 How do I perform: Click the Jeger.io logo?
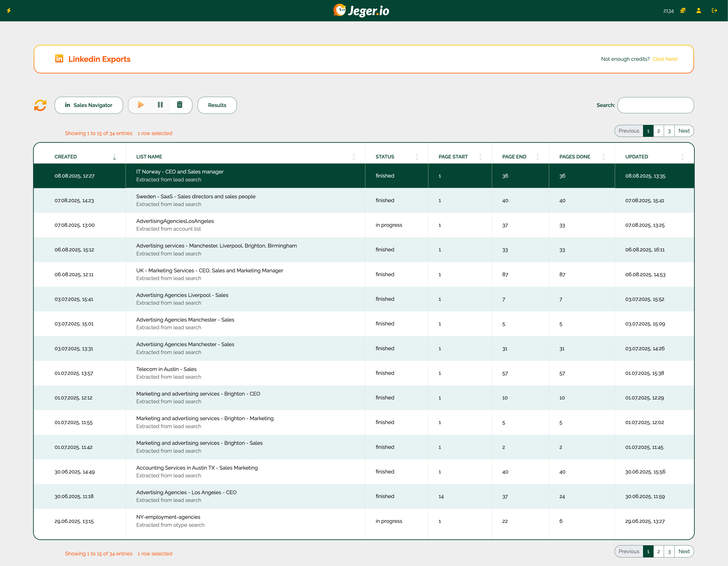tap(361, 11)
